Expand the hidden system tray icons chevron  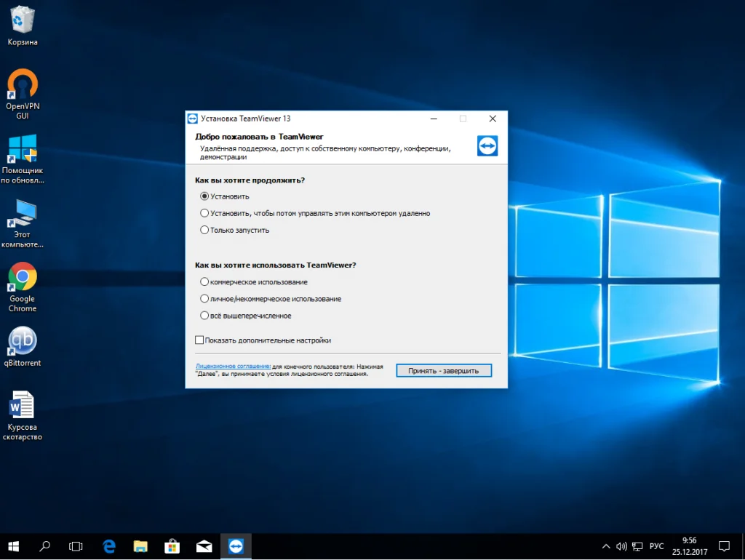tap(606, 546)
